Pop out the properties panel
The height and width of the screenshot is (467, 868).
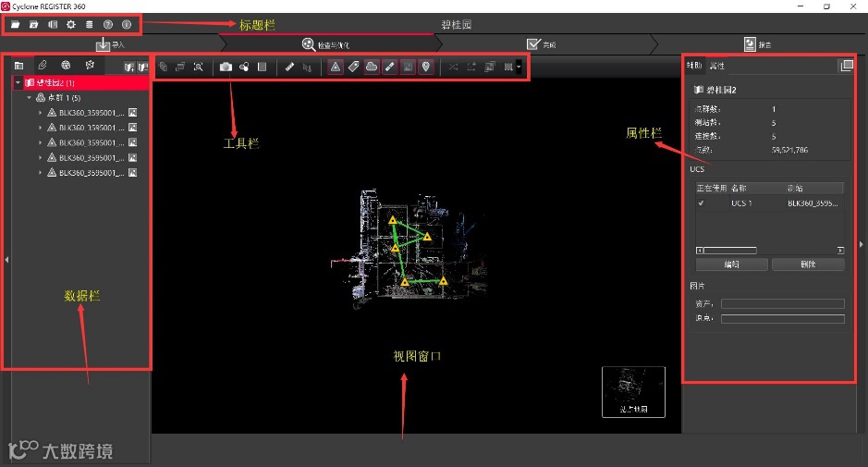coord(847,66)
